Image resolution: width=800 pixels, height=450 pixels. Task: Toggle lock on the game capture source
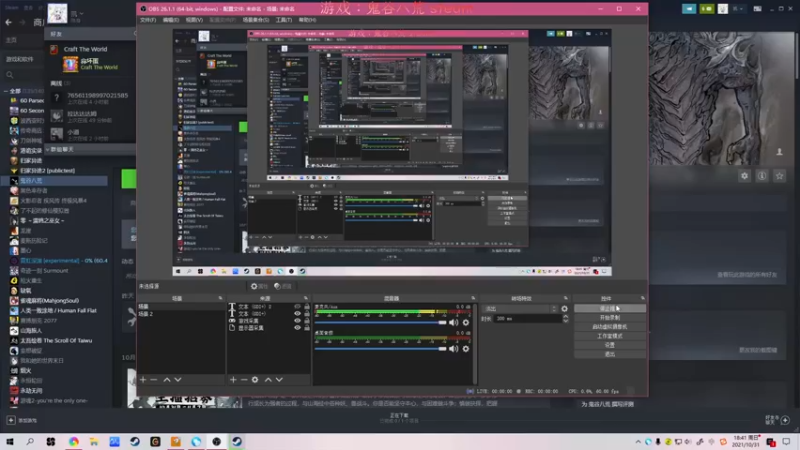[307, 320]
